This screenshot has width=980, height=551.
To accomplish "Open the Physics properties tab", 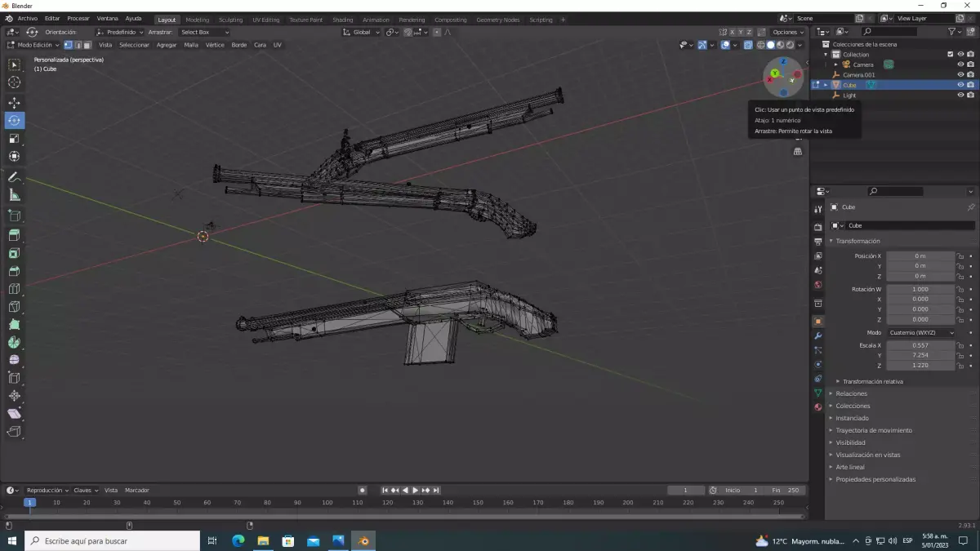I will 817,364.
